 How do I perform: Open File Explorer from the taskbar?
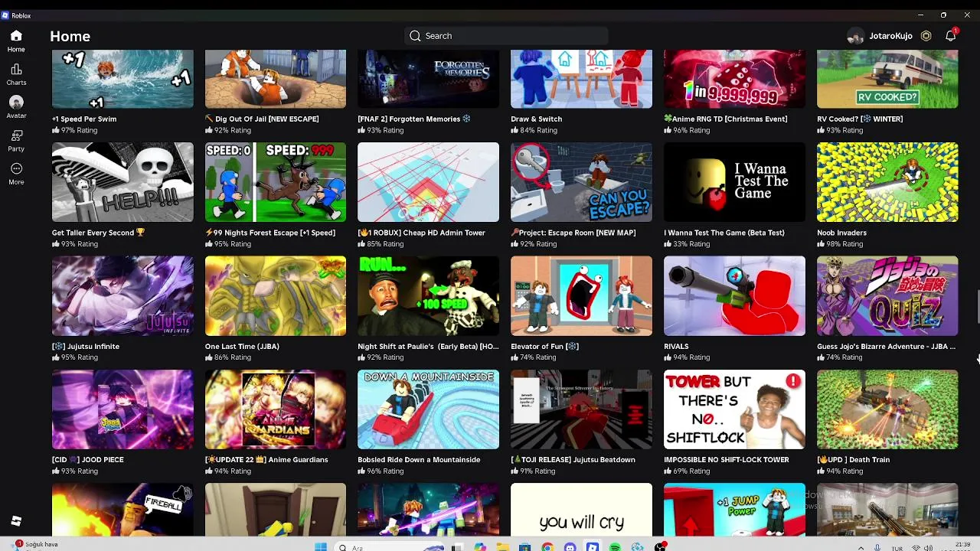pyautogui.click(x=502, y=547)
